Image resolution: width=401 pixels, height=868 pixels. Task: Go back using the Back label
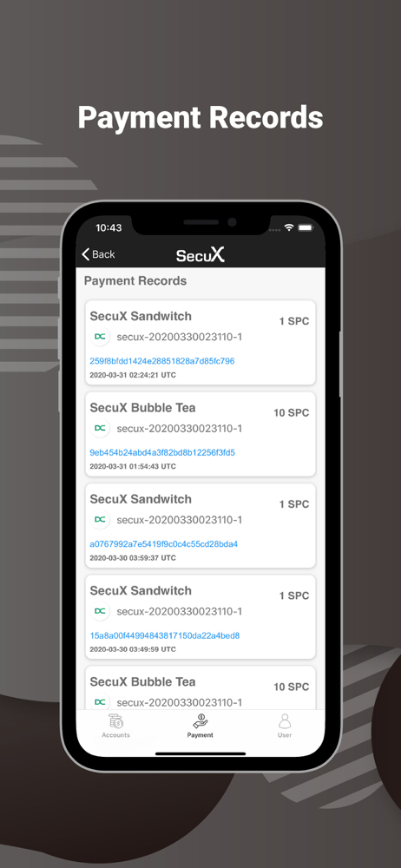(x=103, y=254)
